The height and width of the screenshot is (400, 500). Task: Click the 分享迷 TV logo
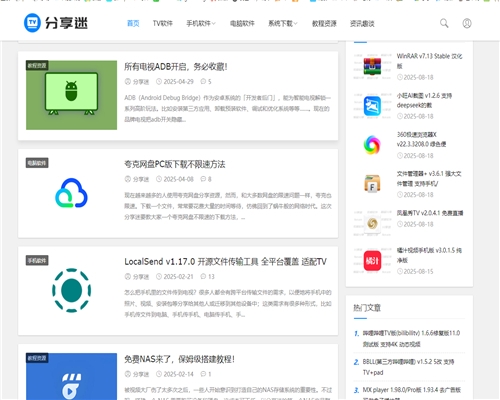56,23
